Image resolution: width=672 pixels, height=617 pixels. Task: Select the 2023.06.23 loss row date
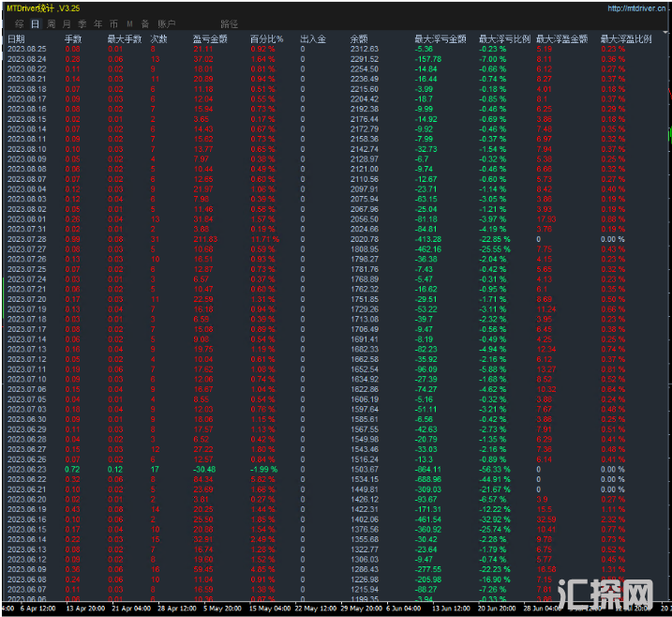coord(26,469)
